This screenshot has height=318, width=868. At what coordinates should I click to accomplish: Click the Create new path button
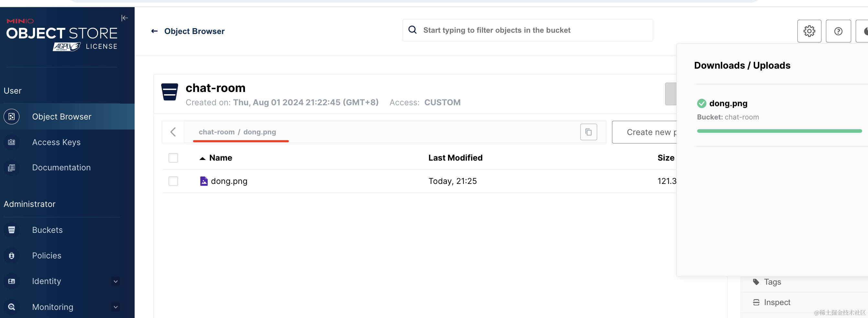[x=644, y=132]
